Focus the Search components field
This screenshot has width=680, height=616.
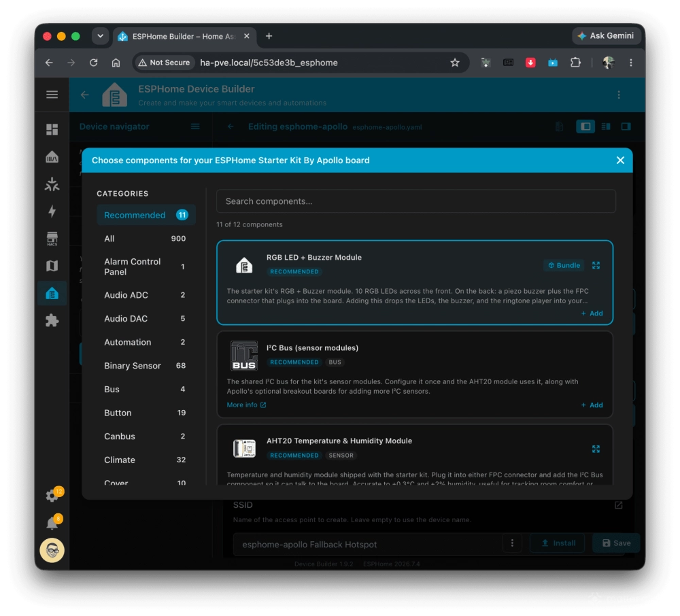pyautogui.click(x=416, y=201)
